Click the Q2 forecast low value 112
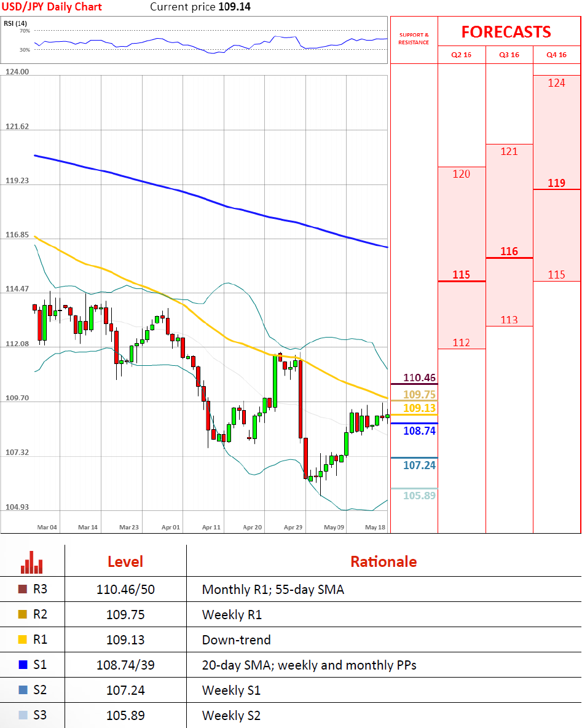Image resolution: width=582 pixels, height=728 pixels. [462, 342]
